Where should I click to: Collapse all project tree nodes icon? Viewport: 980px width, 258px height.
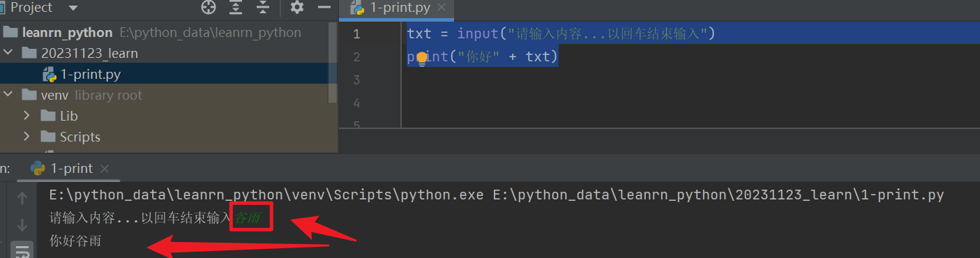[263, 8]
